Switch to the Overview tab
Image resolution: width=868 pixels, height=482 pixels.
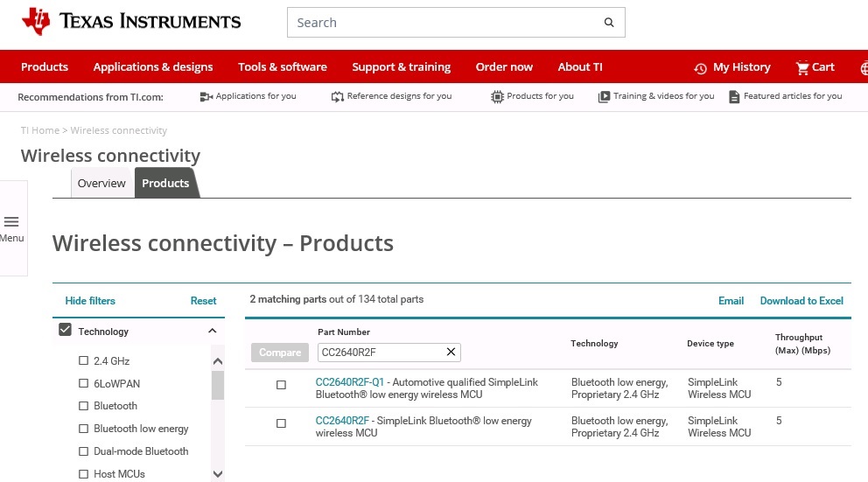(x=101, y=183)
